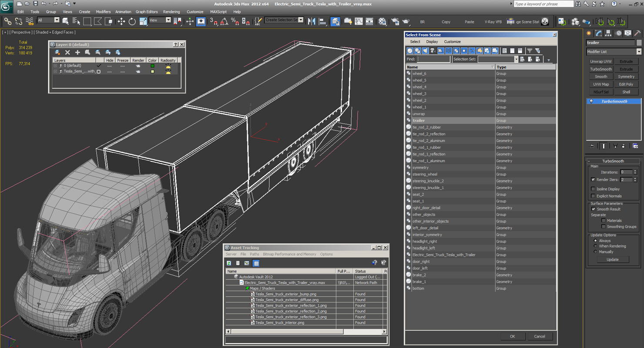The image size is (644, 348).
Task: Open Customize menu in Select From Scene
Action: (452, 42)
